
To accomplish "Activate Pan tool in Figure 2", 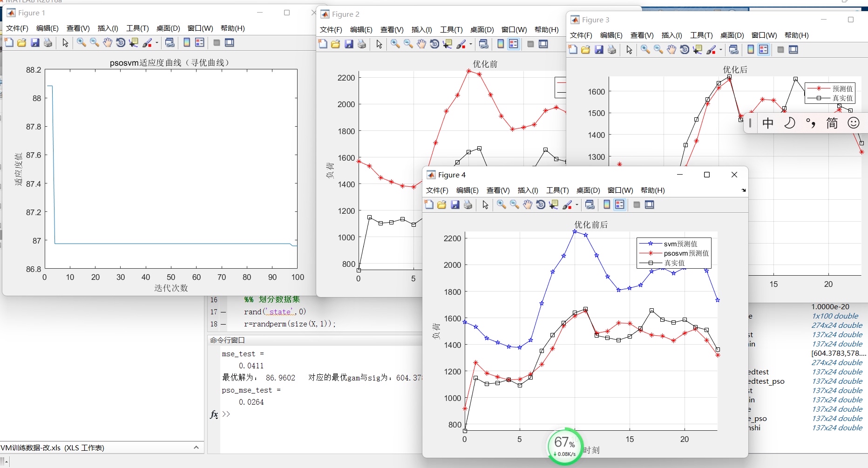I will coord(421,44).
